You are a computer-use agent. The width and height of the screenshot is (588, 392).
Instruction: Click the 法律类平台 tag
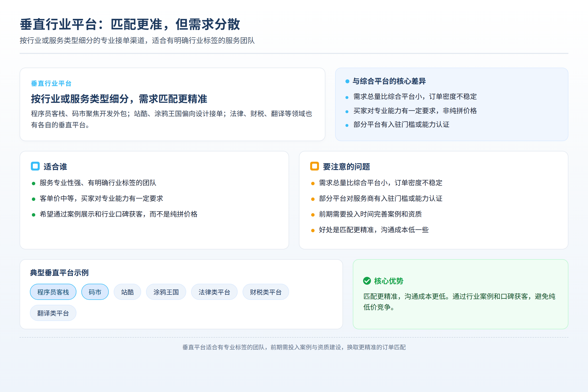pyautogui.click(x=214, y=292)
